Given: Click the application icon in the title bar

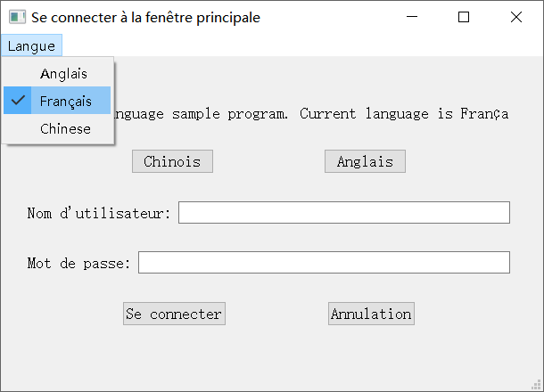Looking at the screenshot, I should click(17, 17).
